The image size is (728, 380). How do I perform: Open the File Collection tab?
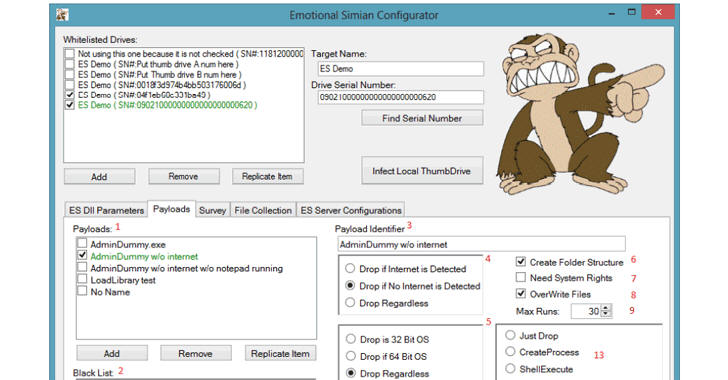coord(263,210)
